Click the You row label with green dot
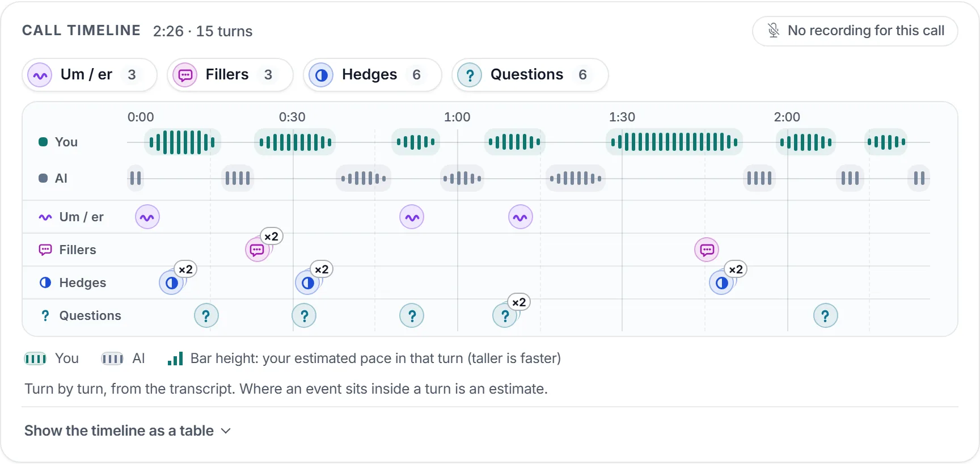This screenshot has height=464, width=980. coord(58,142)
